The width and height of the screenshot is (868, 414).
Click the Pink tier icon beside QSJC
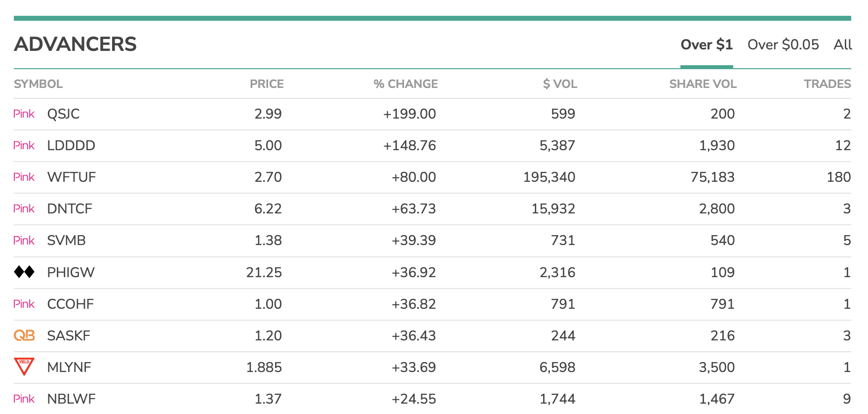[x=24, y=114]
